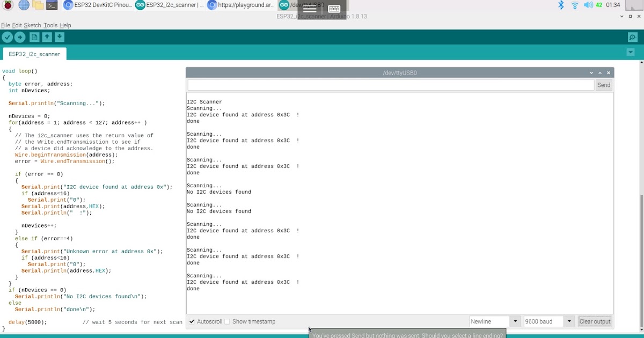644x338 pixels.
Task: Click the Wi-Fi status icon
Action: pyautogui.click(x=575, y=5)
